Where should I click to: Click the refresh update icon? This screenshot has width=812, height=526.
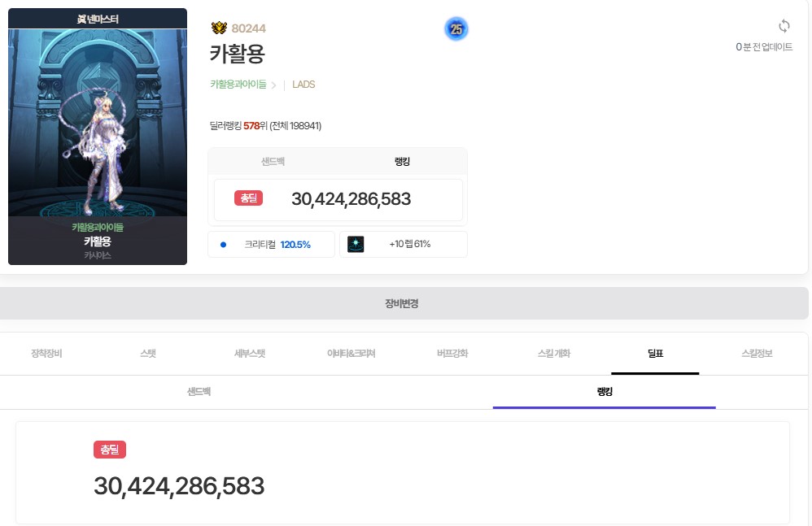784,26
